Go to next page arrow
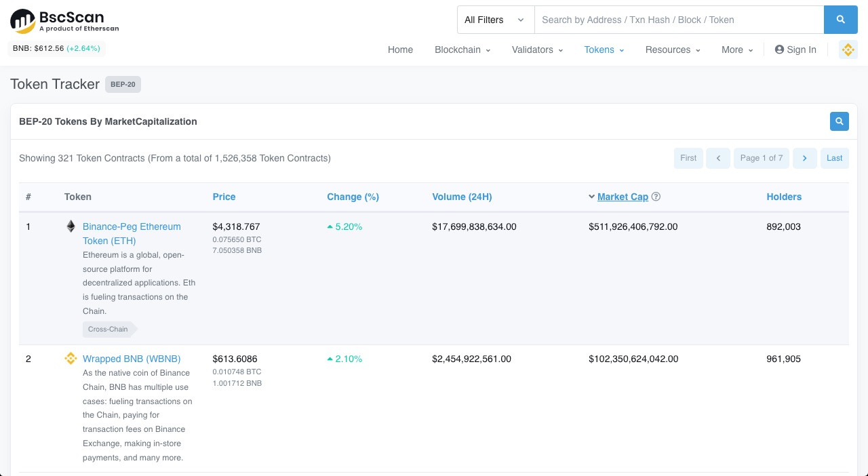Image resolution: width=868 pixels, height=476 pixels. [x=805, y=158]
